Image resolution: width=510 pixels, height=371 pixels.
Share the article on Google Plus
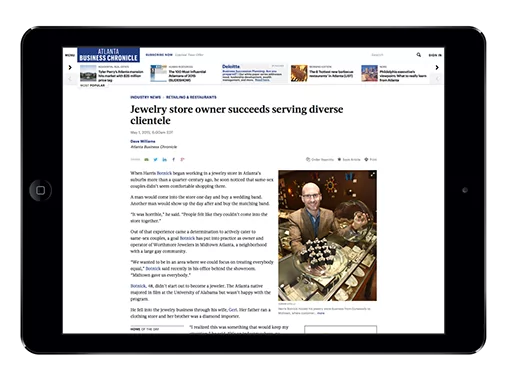pyautogui.click(x=182, y=160)
